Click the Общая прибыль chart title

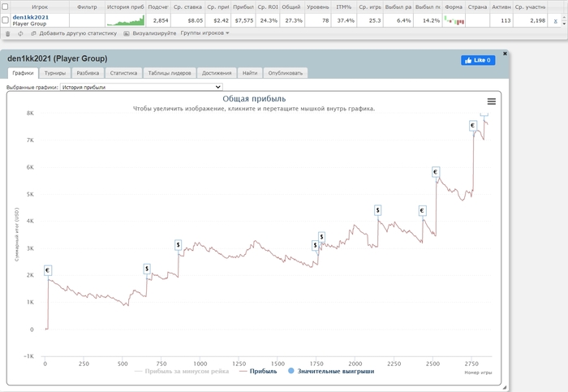pos(254,98)
